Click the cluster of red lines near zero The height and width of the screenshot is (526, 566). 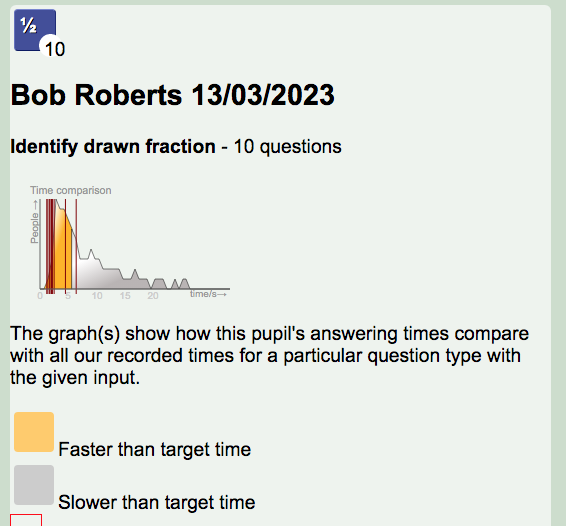point(51,246)
